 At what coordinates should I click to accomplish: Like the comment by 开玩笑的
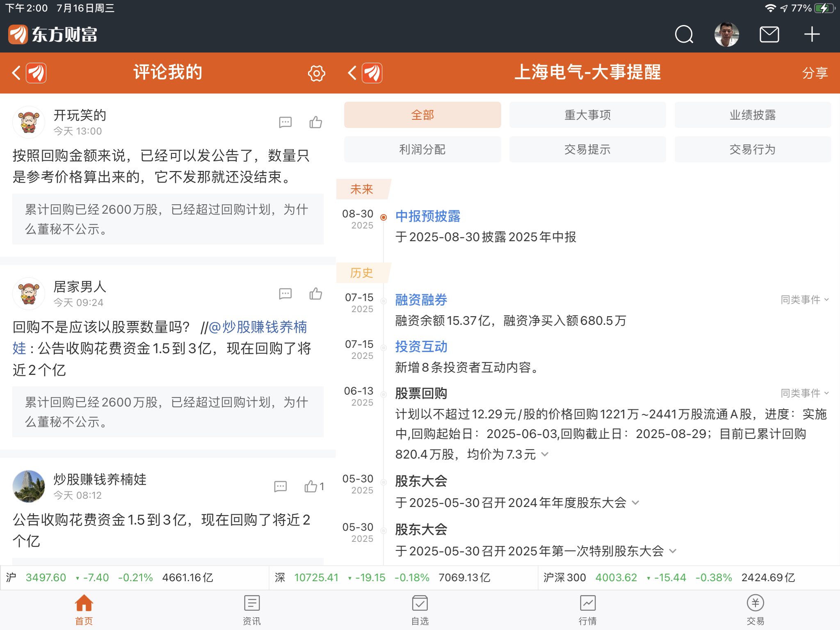[315, 122]
